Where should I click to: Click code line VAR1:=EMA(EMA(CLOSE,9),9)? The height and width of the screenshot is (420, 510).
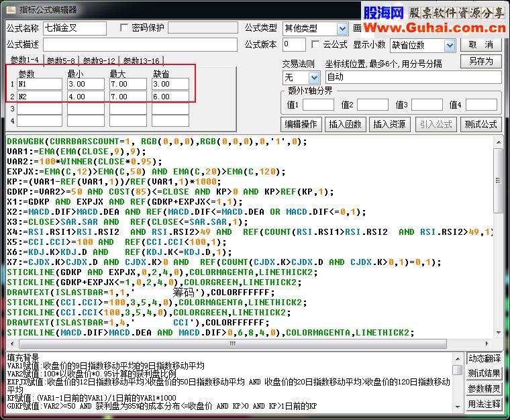[x=76, y=152]
